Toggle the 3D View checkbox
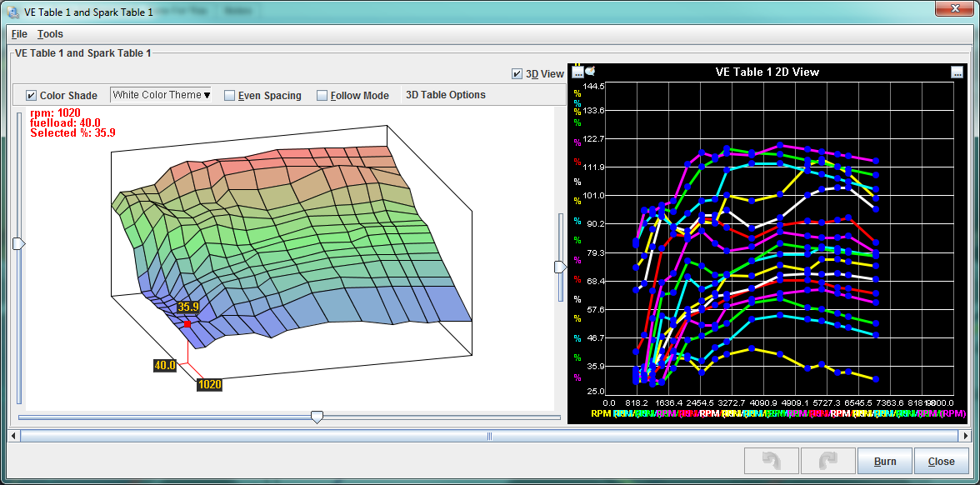 tap(517, 74)
